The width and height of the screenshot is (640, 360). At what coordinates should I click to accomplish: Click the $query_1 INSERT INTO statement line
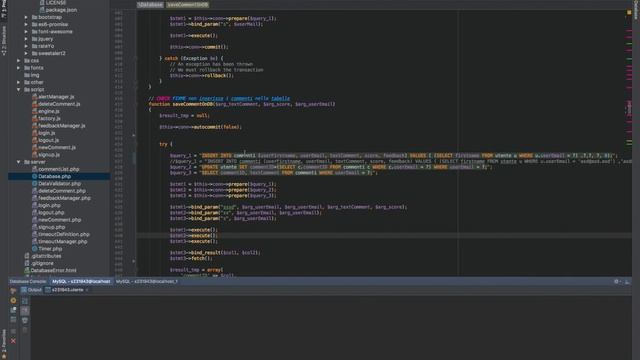[x=393, y=156]
